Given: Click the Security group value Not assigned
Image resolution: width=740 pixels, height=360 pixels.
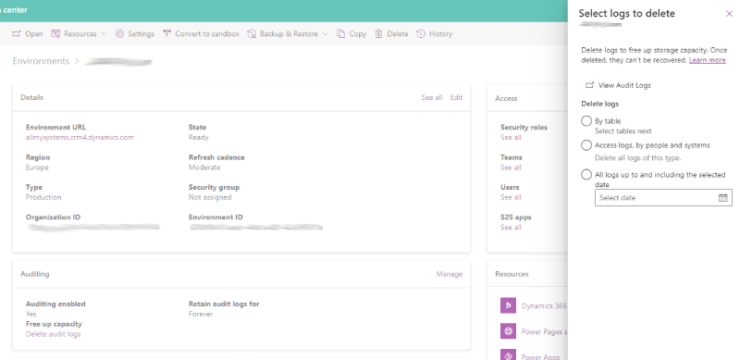Looking at the screenshot, I should 210,197.
